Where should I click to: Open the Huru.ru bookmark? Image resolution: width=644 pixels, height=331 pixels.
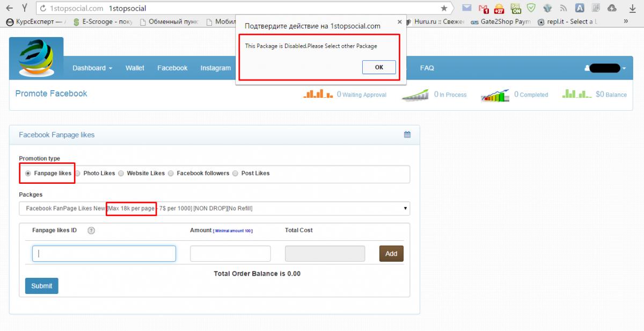[435, 22]
